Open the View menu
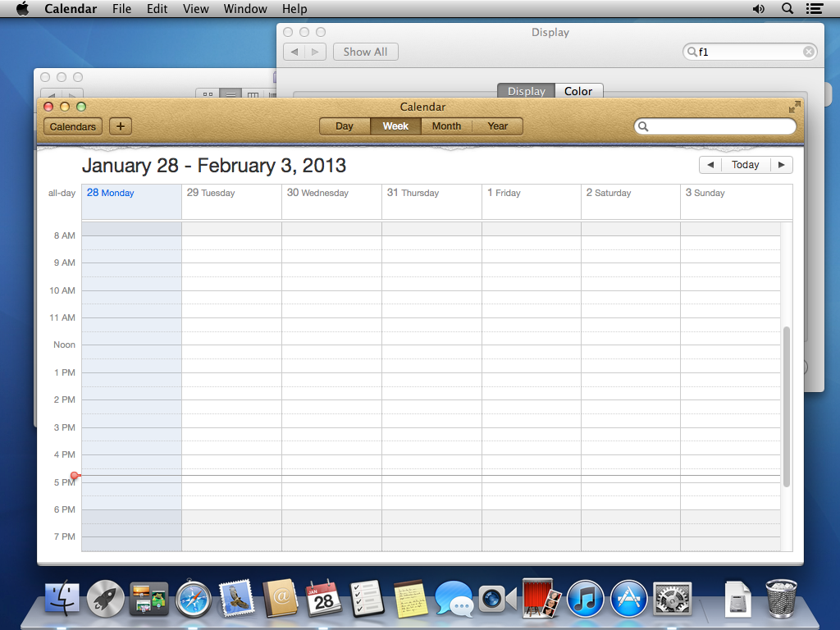Screen dimensions: 840x630 coord(195,8)
